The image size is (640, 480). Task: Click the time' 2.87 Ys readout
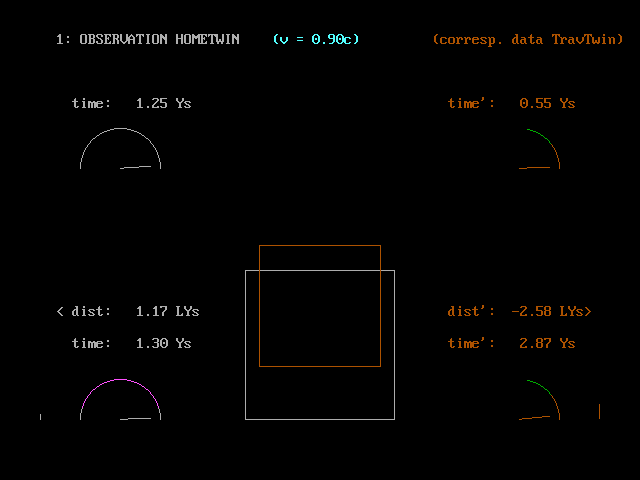(511, 343)
